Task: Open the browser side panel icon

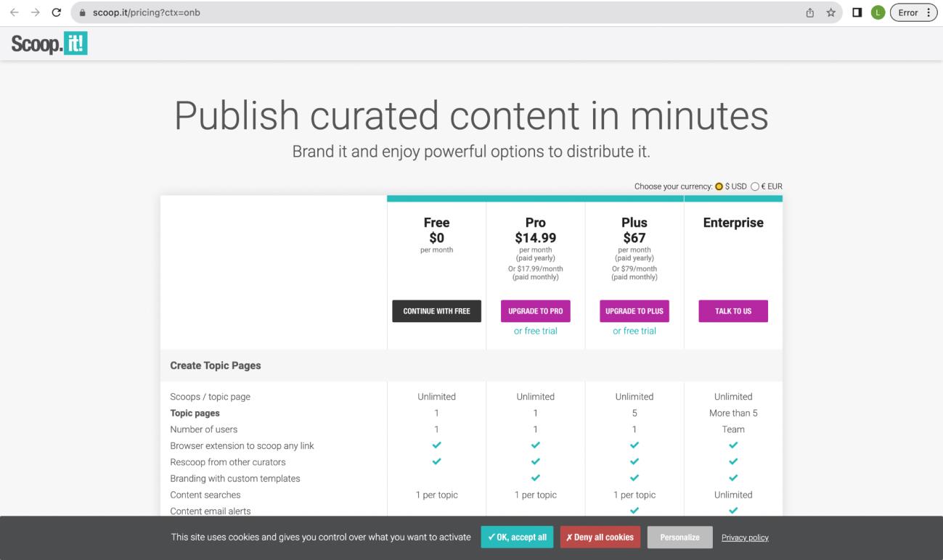Action: click(857, 12)
